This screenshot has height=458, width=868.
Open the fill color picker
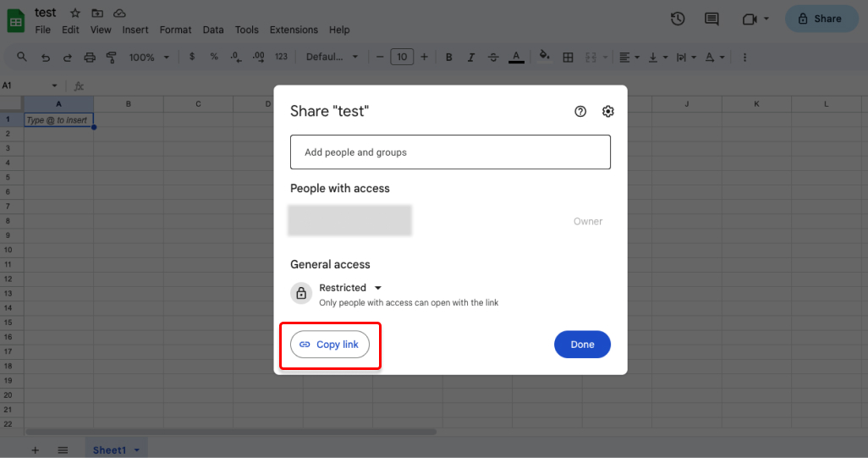tap(545, 57)
